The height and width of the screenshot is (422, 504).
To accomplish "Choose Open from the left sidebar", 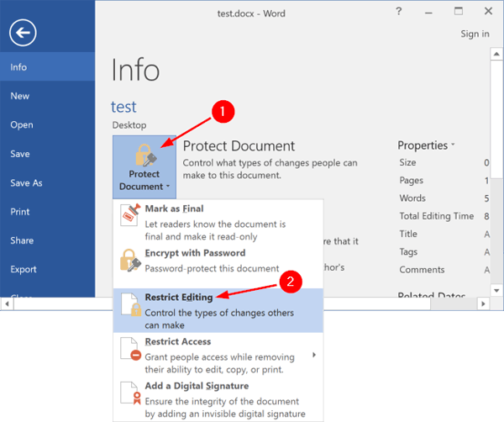I will click(x=22, y=125).
